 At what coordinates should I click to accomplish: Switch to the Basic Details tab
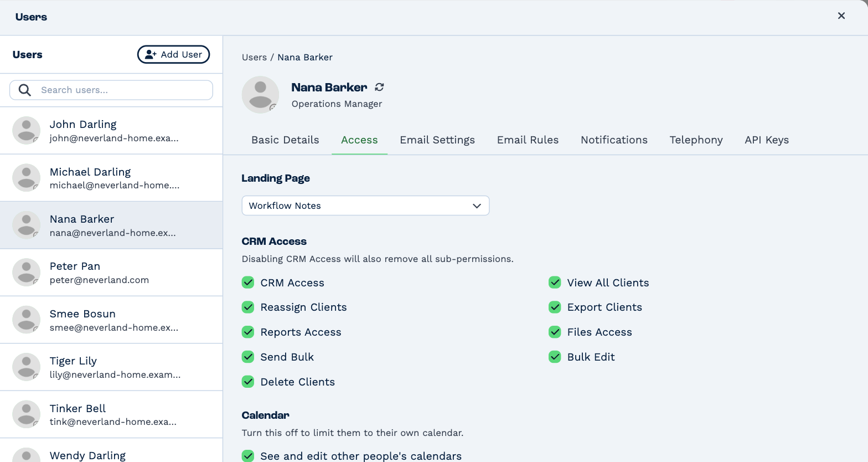(x=285, y=140)
